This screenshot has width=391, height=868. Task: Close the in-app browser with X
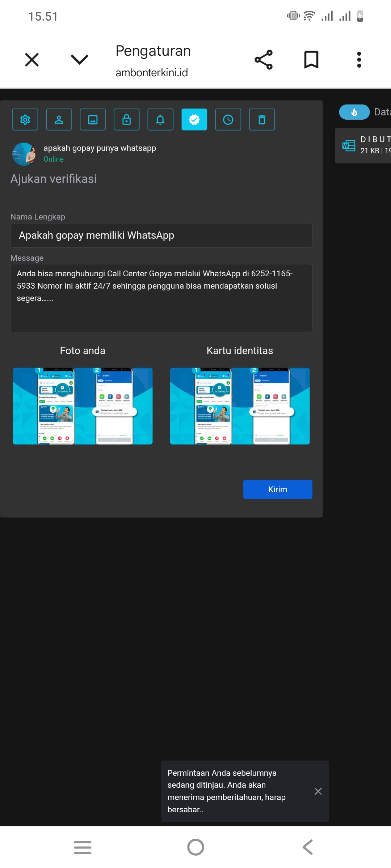pos(32,60)
